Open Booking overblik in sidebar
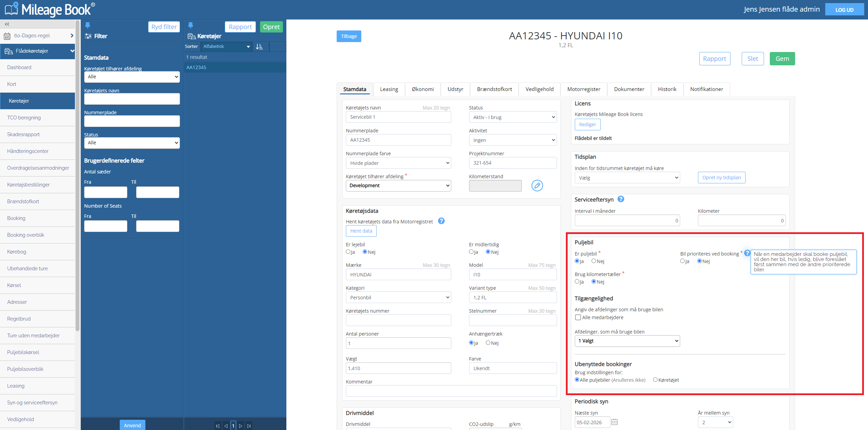Screen dimensions: 868x430 [x=38, y=235]
